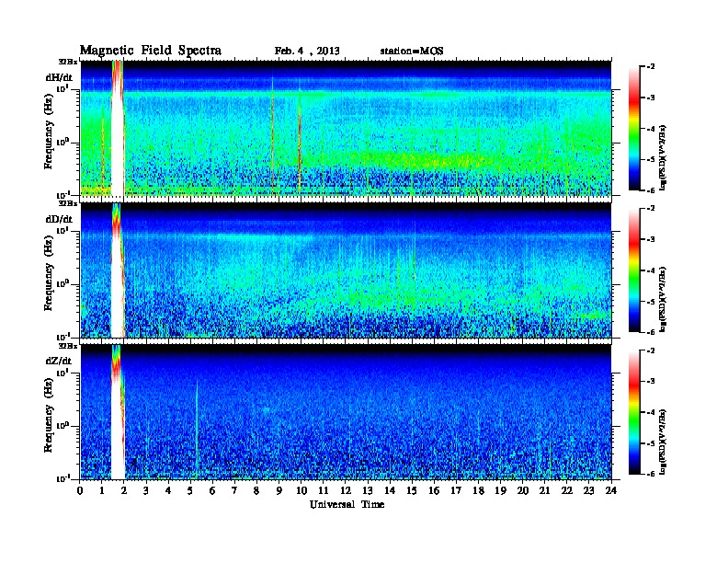Click the dH/dt colorbar '-2' tick label
This screenshot has width=728, height=563.
651,67
